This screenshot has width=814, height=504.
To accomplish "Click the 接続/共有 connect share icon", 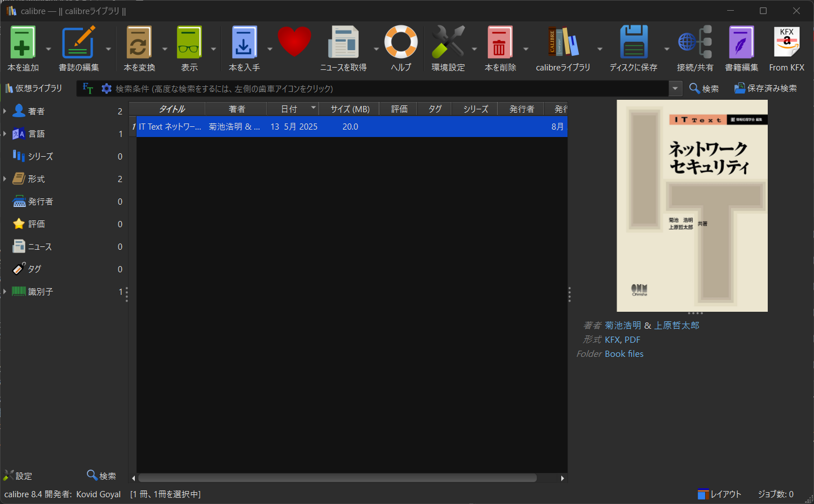I will (x=695, y=42).
